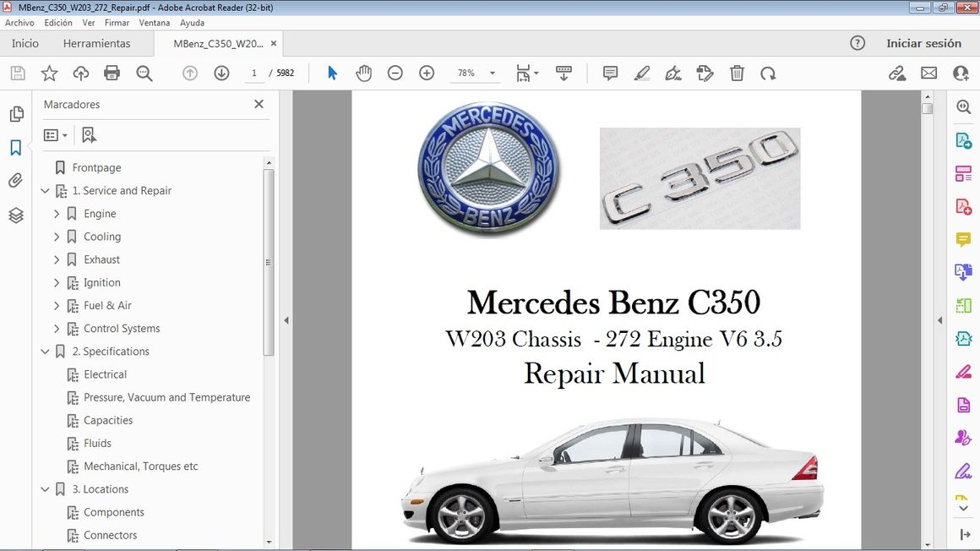Toggle the Bookmarks panel icon
This screenshot has height=551, width=980.
click(15, 148)
